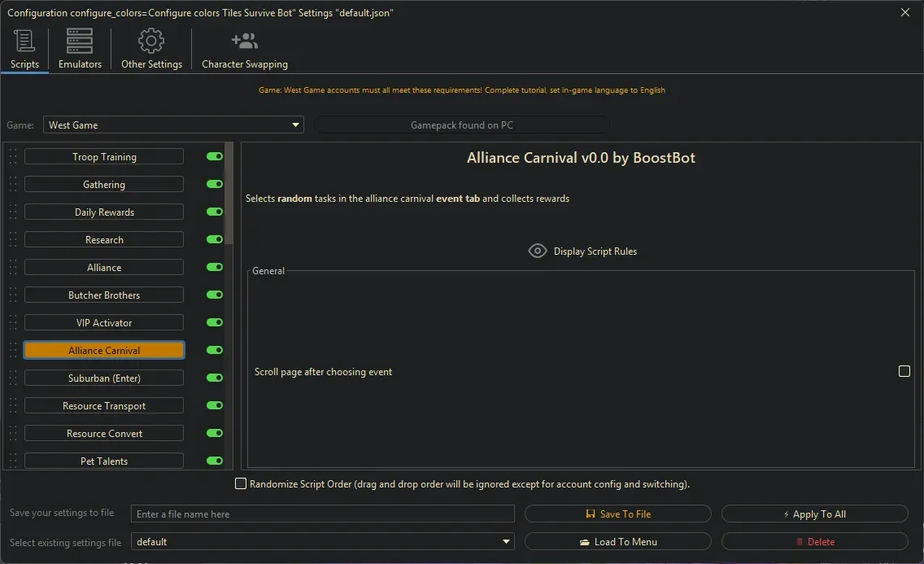This screenshot has width=924, height=564.
Task: Select the Daily Rewards script
Action: (104, 212)
